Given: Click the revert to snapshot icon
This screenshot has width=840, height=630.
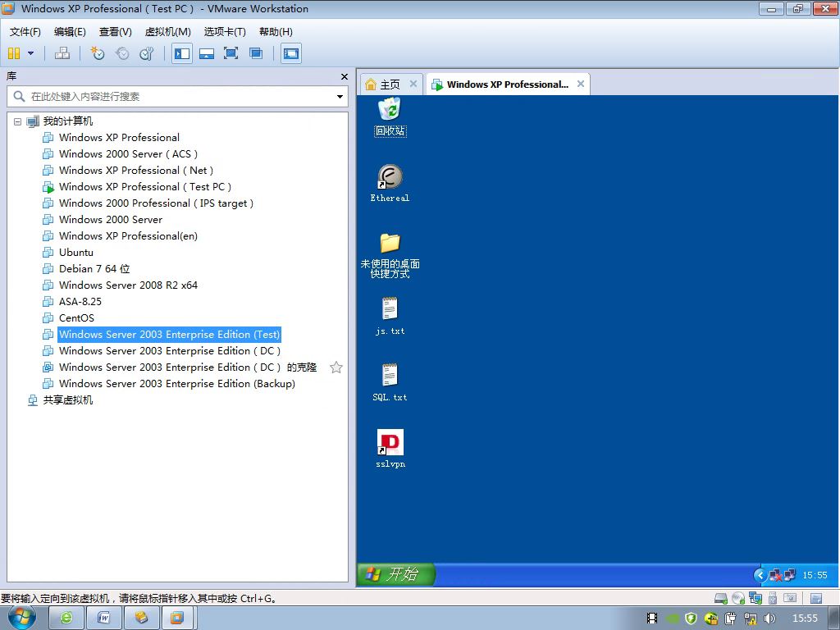Looking at the screenshot, I should click(x=123, y=53).
